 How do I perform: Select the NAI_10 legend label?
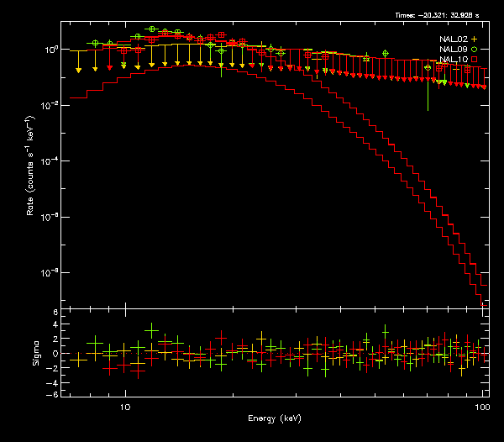coord(454,60)
